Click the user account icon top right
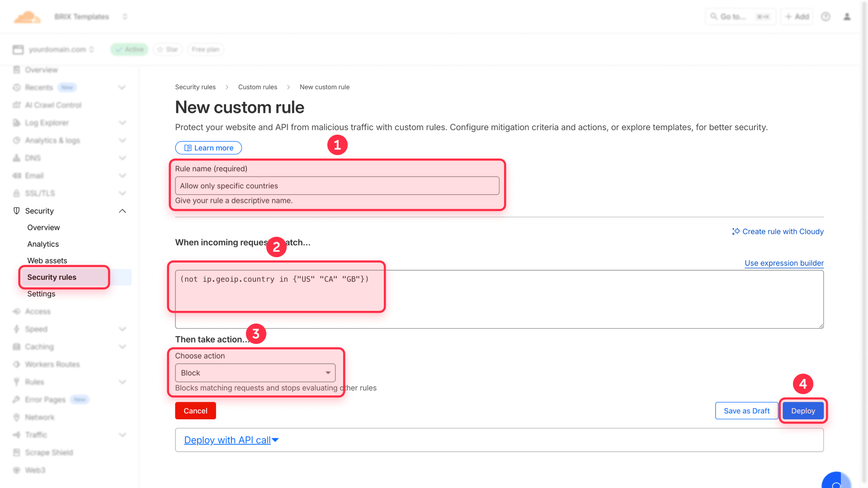Image resolution: width=868 pixels, height=488 pixels. 847,16
